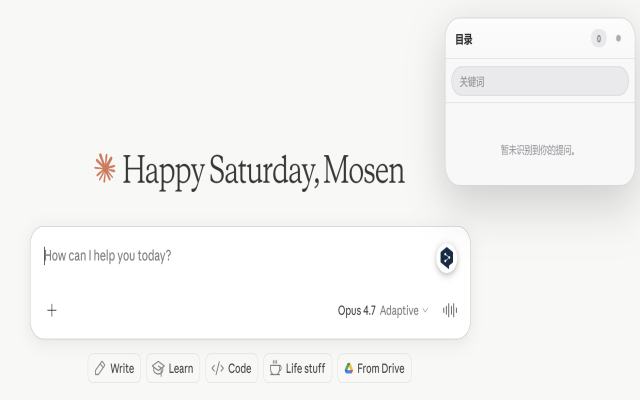
Task: Select the Learn suggestion chip
Action: [x=173, y=368]
